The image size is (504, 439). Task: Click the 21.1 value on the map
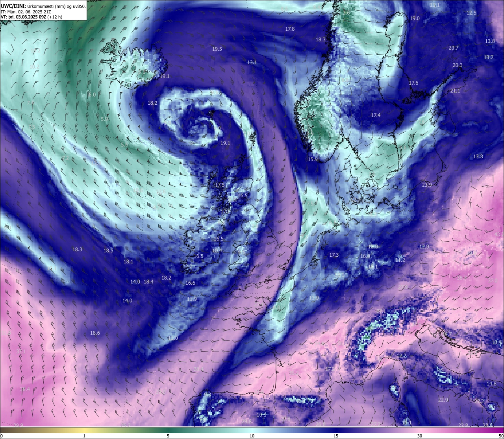tap(455, 91)
